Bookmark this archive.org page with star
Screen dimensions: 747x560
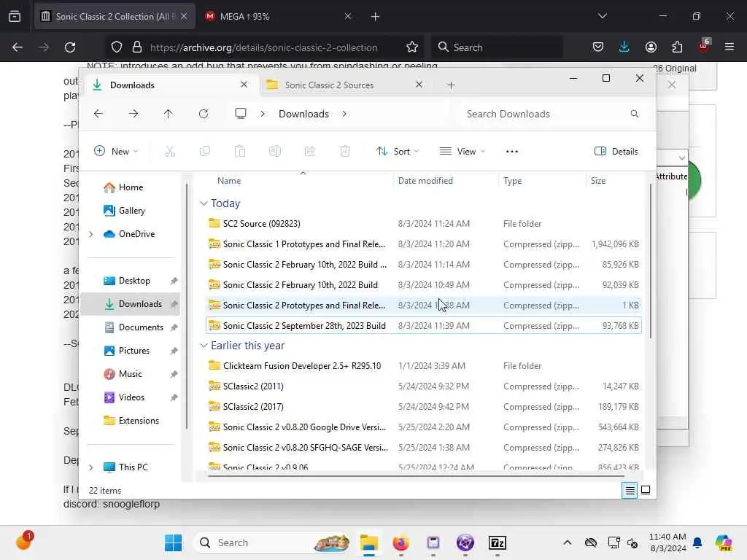412,47
